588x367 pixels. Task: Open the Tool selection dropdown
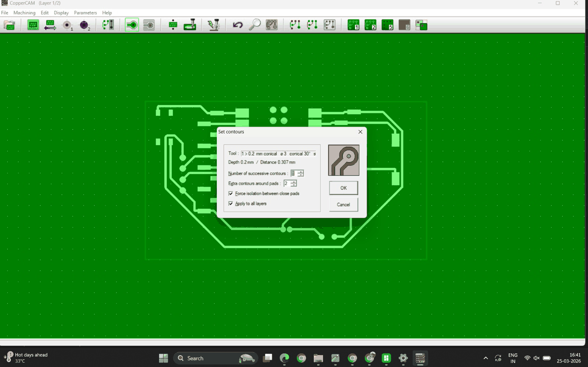click(x=279, y=154)
